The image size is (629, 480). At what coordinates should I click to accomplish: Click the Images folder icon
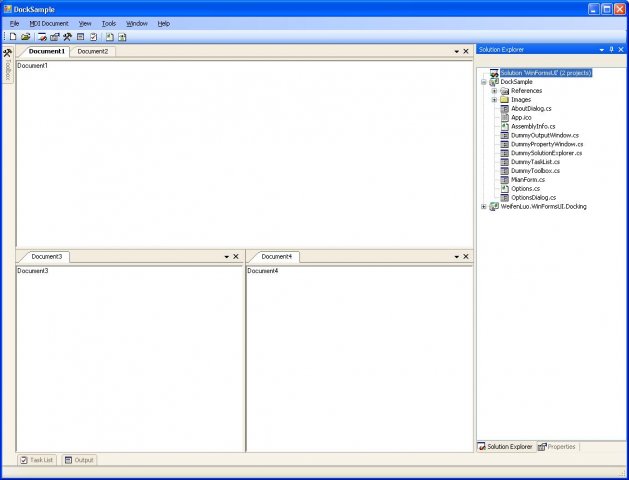[505, 99]
